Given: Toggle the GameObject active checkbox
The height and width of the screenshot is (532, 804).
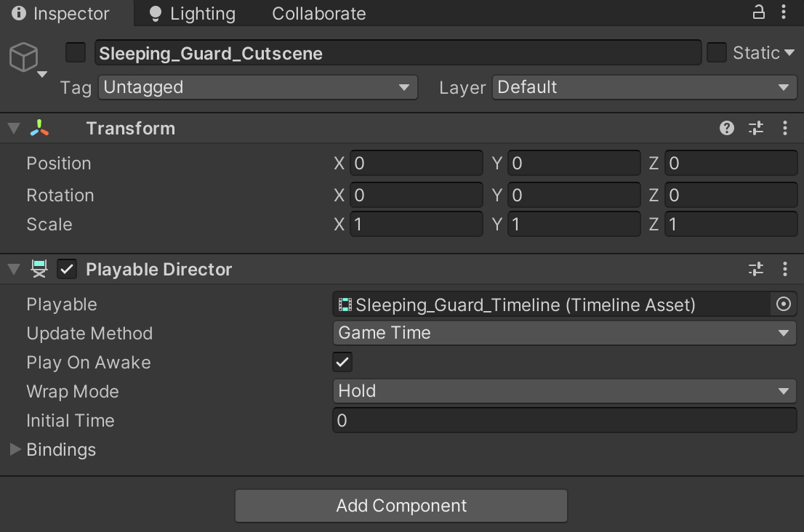Looking at the screenshot, I should click(76, 53).
